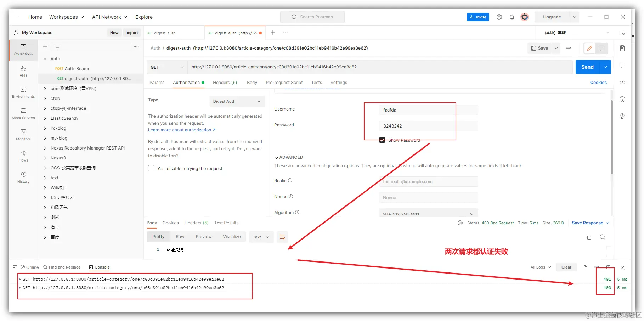Open collections panel more options ellipsis
644x321 pixels.
[137, 47]
